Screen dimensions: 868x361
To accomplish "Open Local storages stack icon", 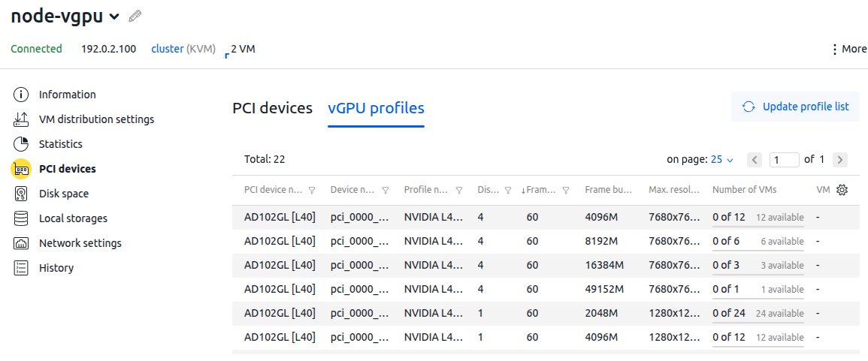I will pyautogui.click(x=22, y=218).
